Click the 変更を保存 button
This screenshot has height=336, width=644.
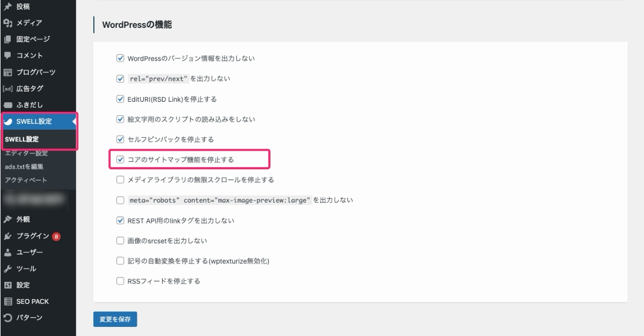(x=115, y=319)
